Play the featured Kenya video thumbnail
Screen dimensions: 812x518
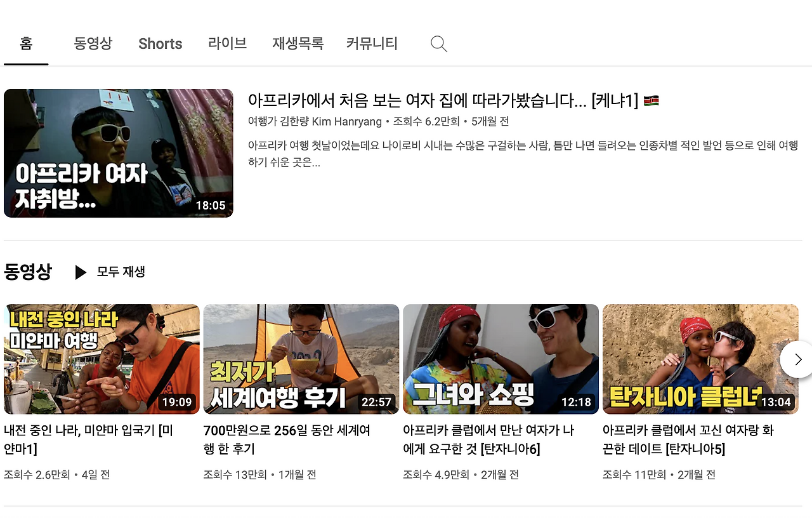click(118, 152)
